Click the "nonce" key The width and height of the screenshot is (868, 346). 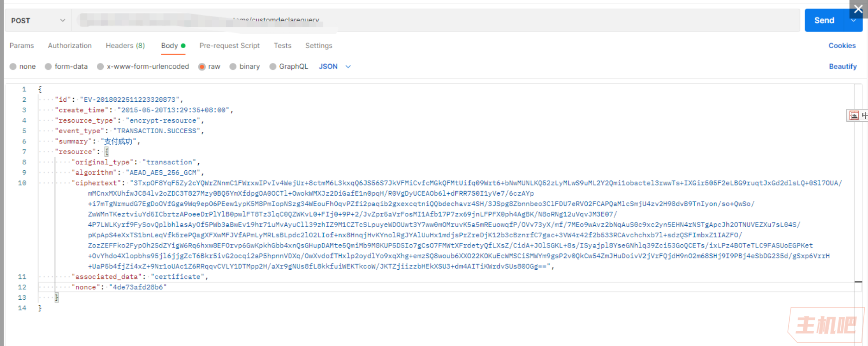pos(86,287)
